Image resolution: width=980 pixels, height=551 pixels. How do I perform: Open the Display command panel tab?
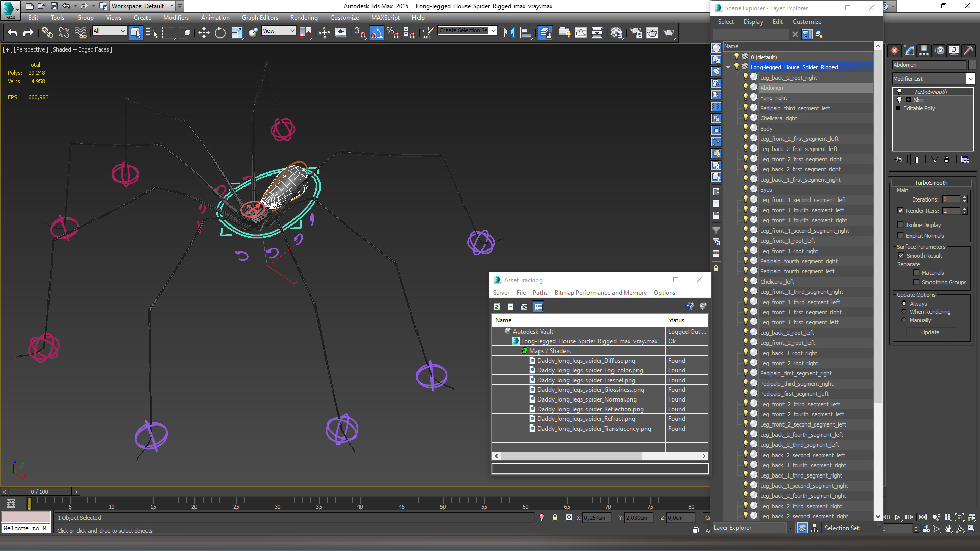pos(954,50)
